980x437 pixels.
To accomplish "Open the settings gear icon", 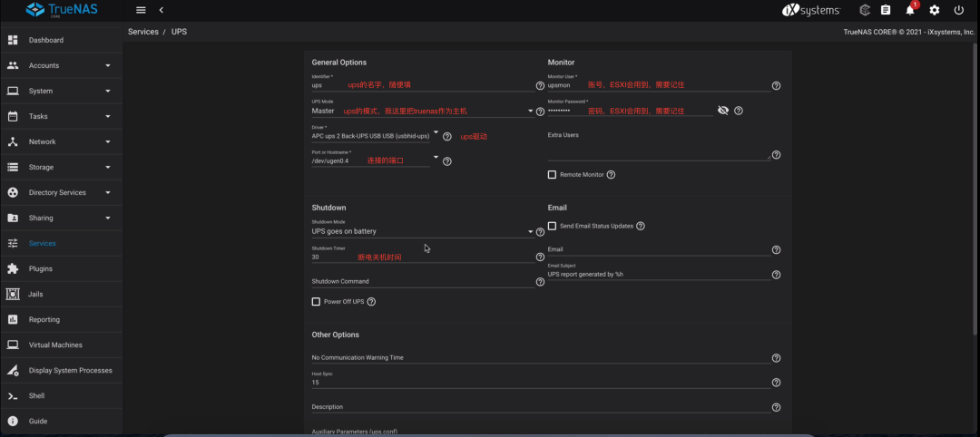I will click(935, 10).
